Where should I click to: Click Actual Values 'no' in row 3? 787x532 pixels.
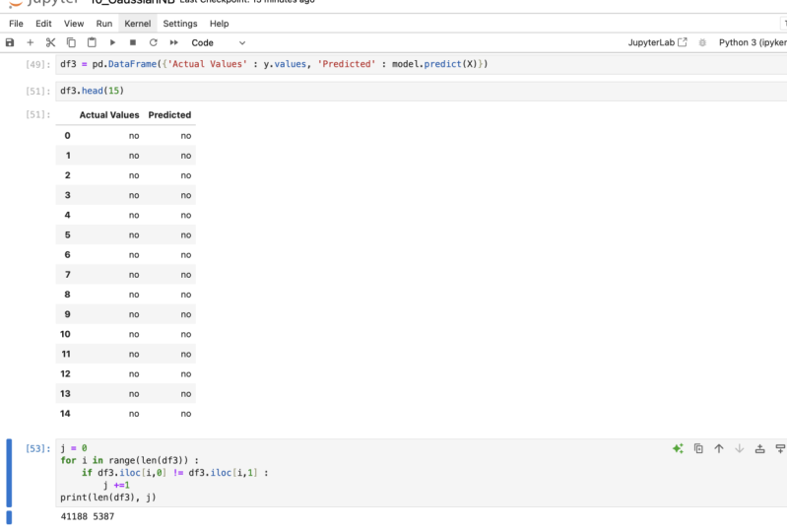(x=134, y=195)
